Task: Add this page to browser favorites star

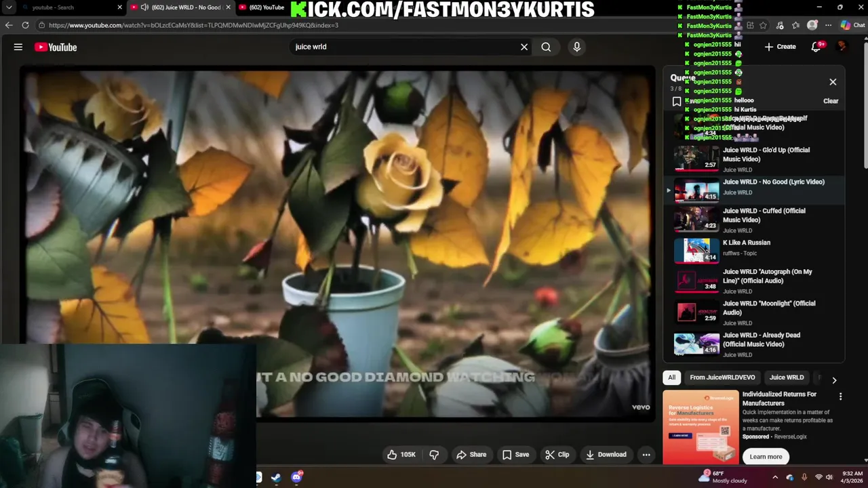Action: (x=764, y=25)
